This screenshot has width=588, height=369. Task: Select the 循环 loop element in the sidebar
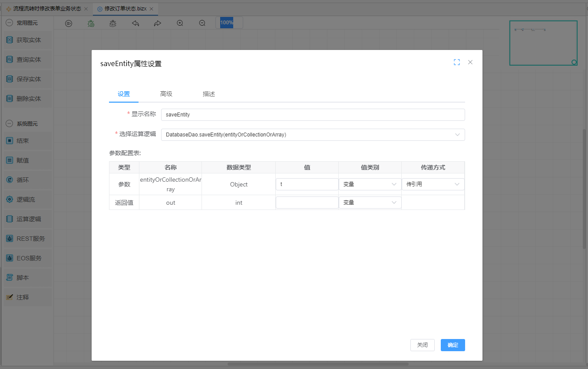click(28, 180)
